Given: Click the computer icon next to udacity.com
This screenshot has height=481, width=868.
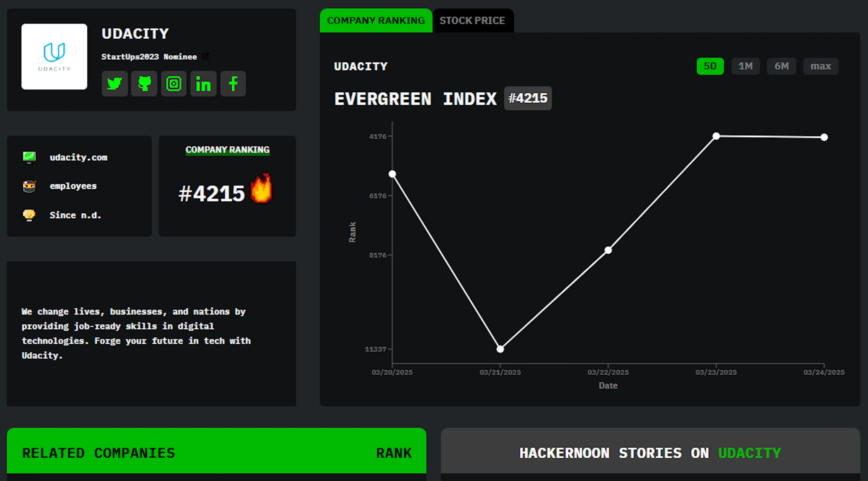Looking at the screenshot, I should pos(29,157).
